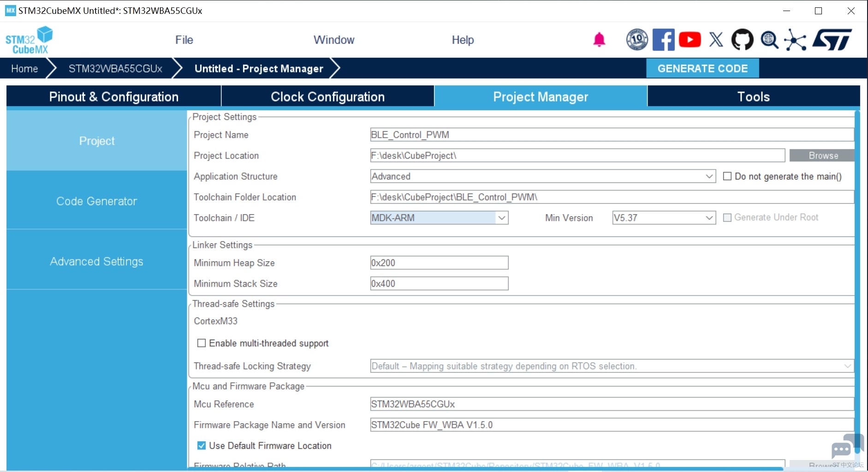This screenshot has height=472, width=868.
Task: Click the Project Location input field
Action: click(x=577, y=155)
